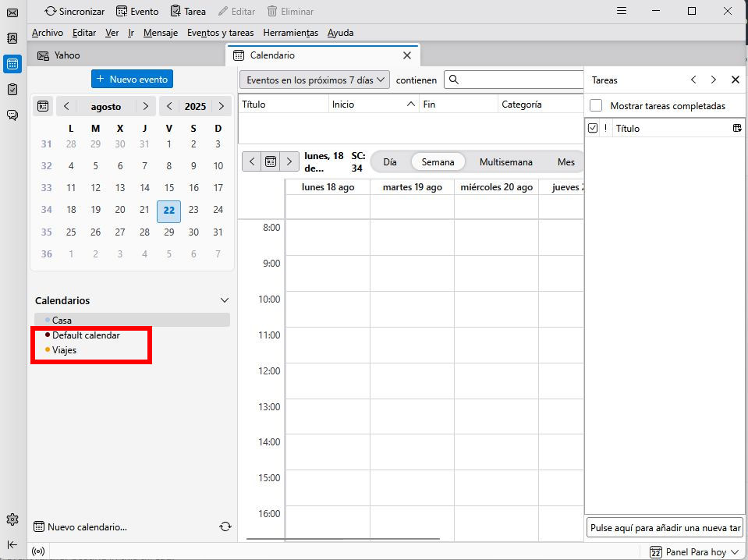Open Settings gear in sidebar
Image resolution: width=748 pixels, height=560 pixels.
click(12, 519)
